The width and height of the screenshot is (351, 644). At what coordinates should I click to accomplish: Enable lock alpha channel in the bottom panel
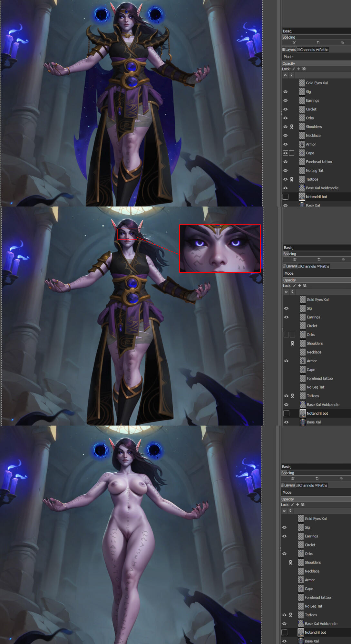pos(303,505)
